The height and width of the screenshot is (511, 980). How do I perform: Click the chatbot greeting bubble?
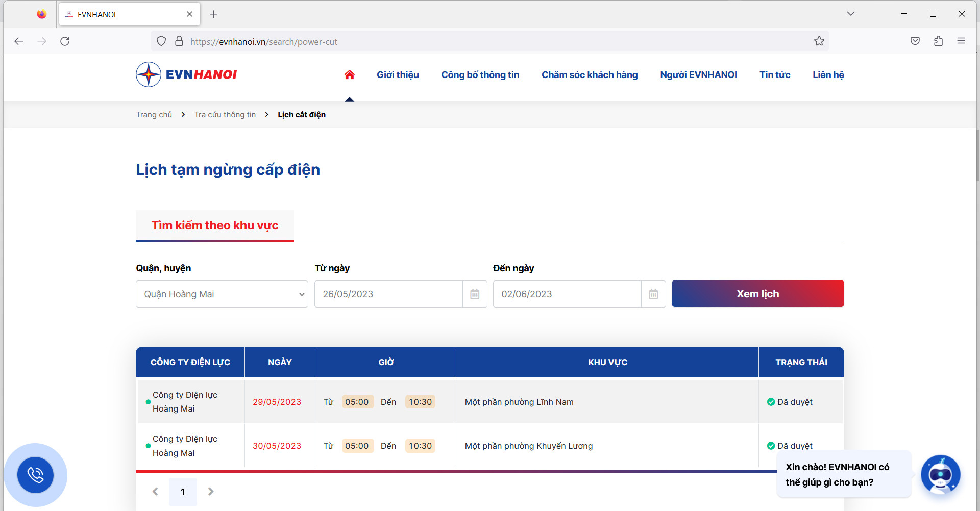(843, 474)
